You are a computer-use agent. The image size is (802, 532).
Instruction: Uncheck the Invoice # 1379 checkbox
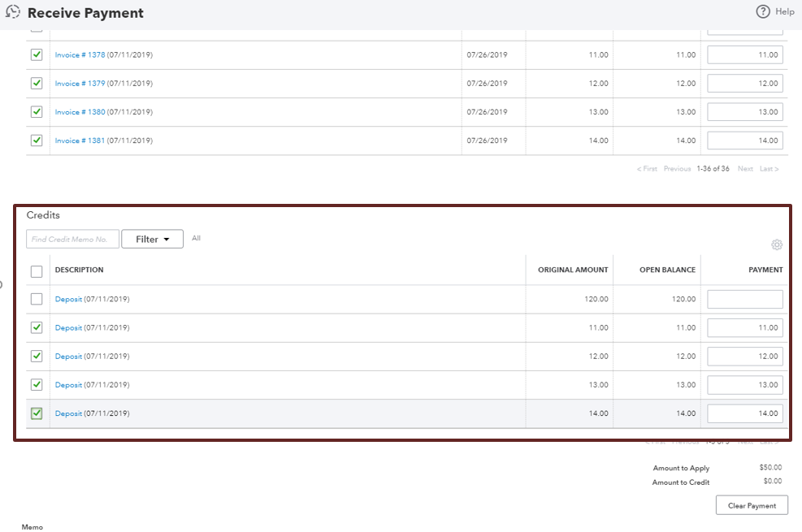37,84
